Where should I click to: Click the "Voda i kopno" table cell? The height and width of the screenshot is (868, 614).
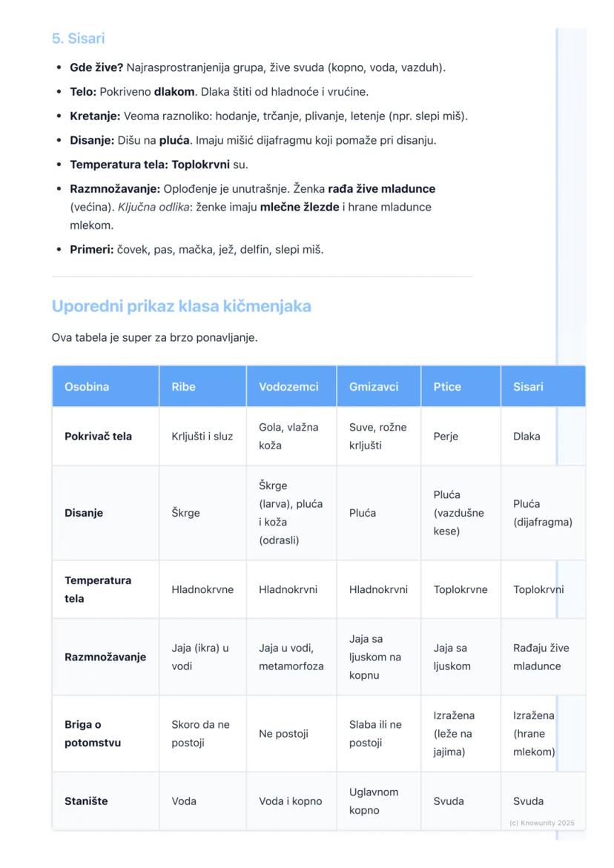pyautogui.click(x=291, y=801)
